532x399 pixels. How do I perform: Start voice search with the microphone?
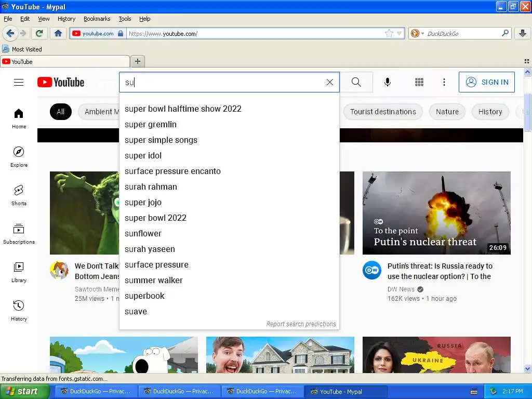pyautogui.click(x=388, y=82)
